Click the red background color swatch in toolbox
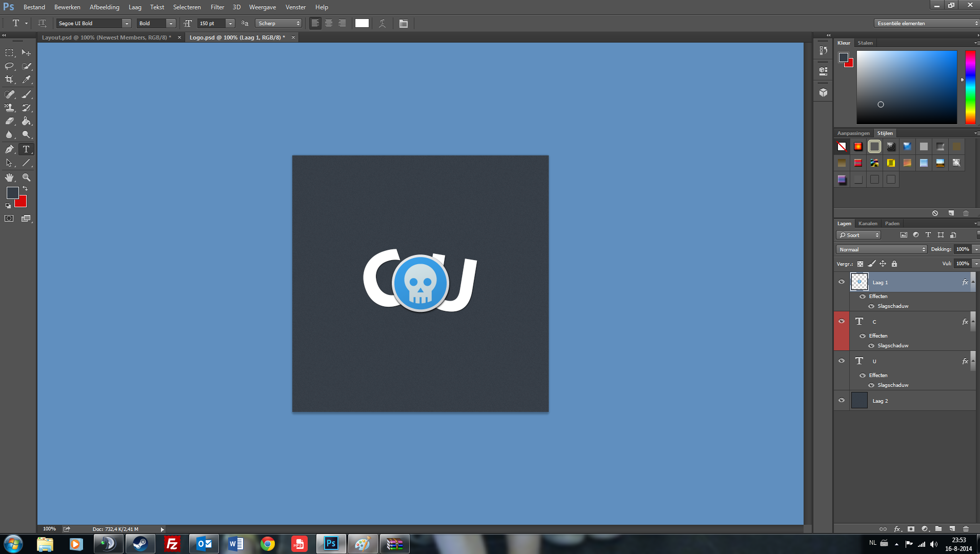 (x=22, y=203)
